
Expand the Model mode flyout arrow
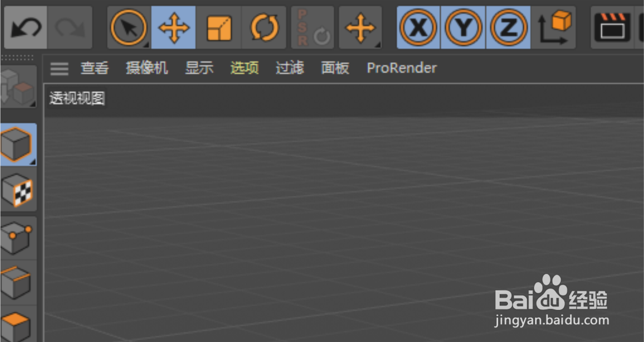32,162
